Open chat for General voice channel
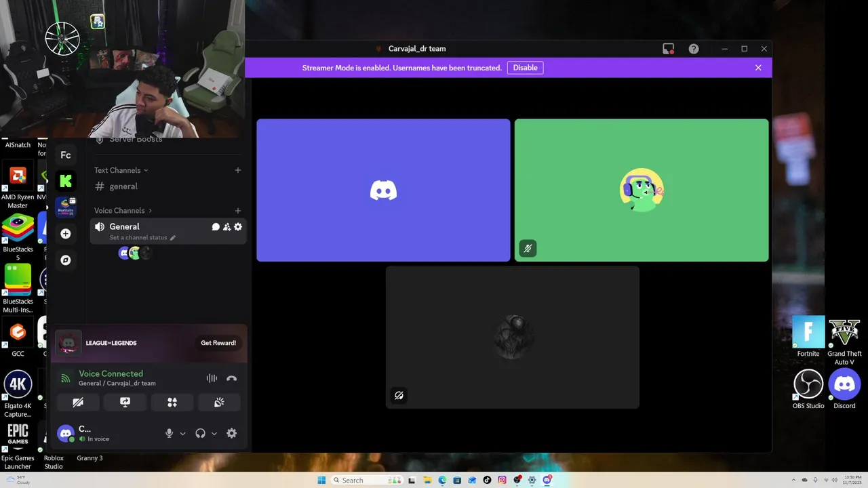This screenshot has height=488, width=868. (216, 227)
